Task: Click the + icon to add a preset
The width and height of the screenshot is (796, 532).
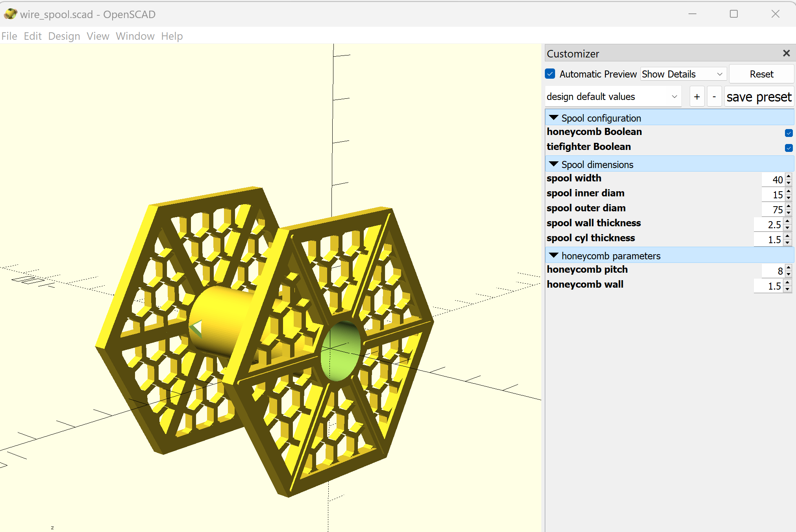Action: pos(697,96)
